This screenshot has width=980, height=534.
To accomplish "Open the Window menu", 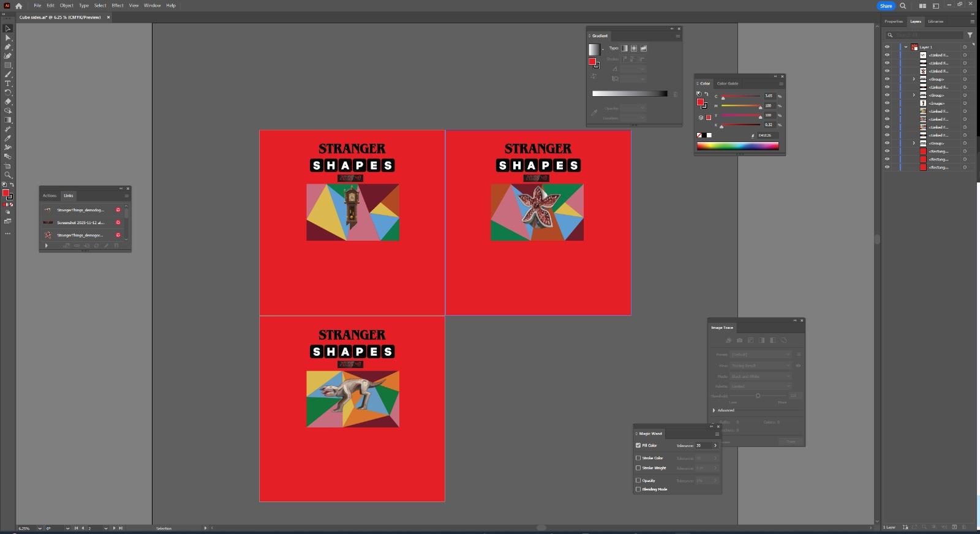I will 152,6.
